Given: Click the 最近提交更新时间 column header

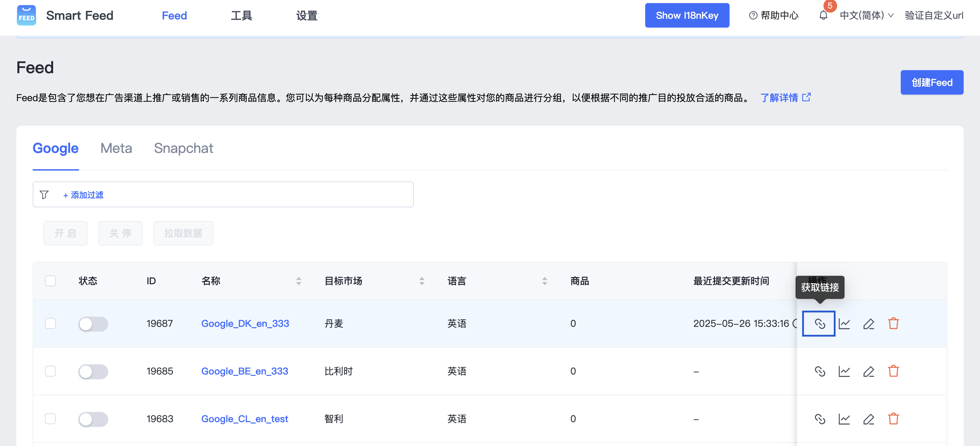Looking at the screenshot, I should point(731,281).
